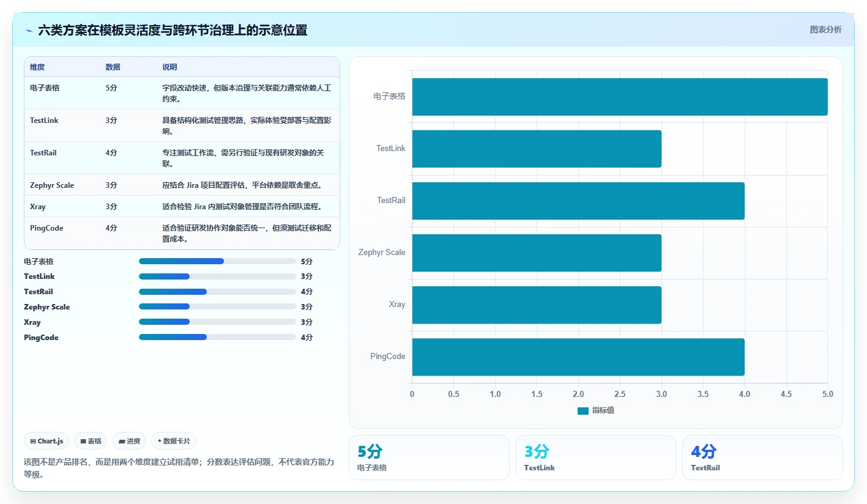Viewport: 867px width, 504px height.
Task: Click the PingCode progress bar
Action: point(217,337)
